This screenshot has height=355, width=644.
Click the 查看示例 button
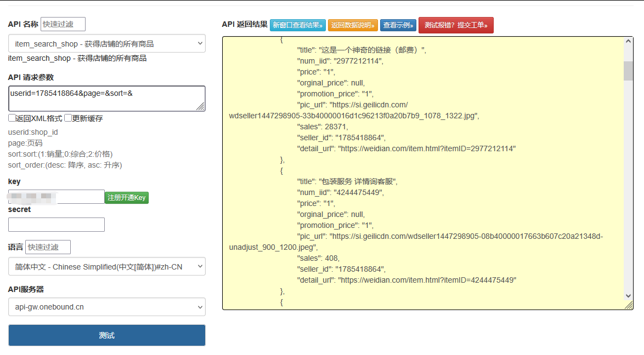coord(398,25)
